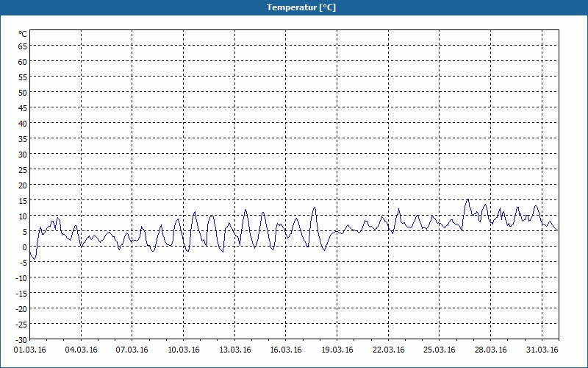The image size is (588, 368).
Task: Click the °C unit label on the y-axis
Action: click(23, 34)
